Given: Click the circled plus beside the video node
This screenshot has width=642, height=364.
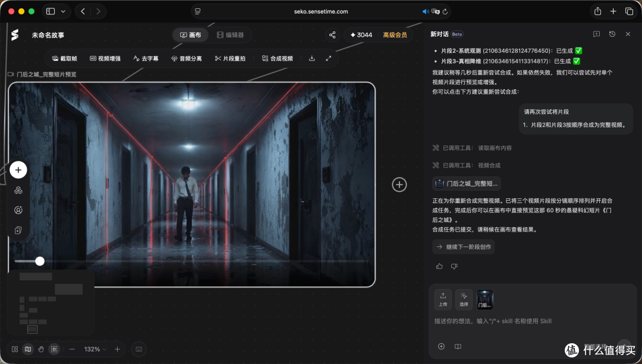Looking at the screenshot, I should pyautogui.click(x=399, y=185).
